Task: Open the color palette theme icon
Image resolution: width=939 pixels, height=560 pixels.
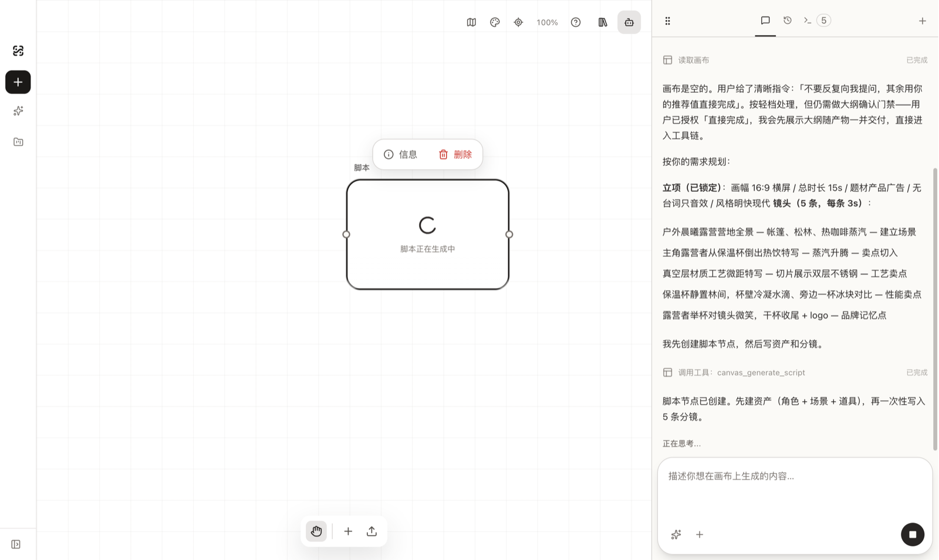Action: [495, 22]
